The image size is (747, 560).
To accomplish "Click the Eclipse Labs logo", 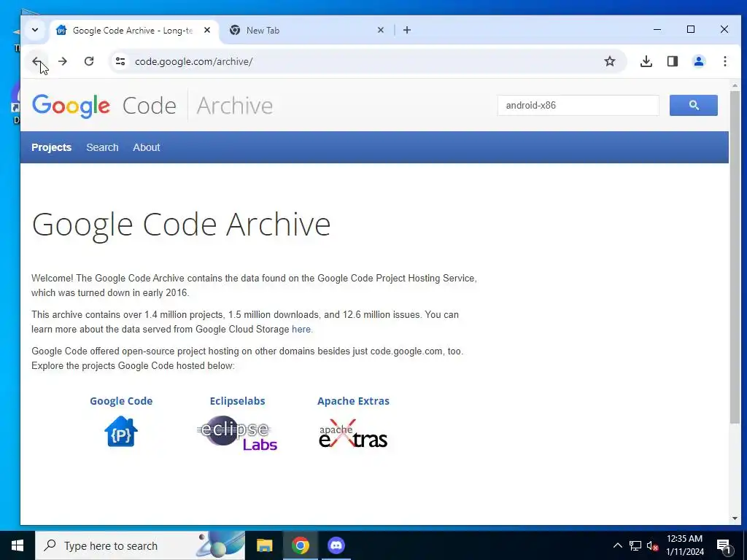I will tap(237, 433).
